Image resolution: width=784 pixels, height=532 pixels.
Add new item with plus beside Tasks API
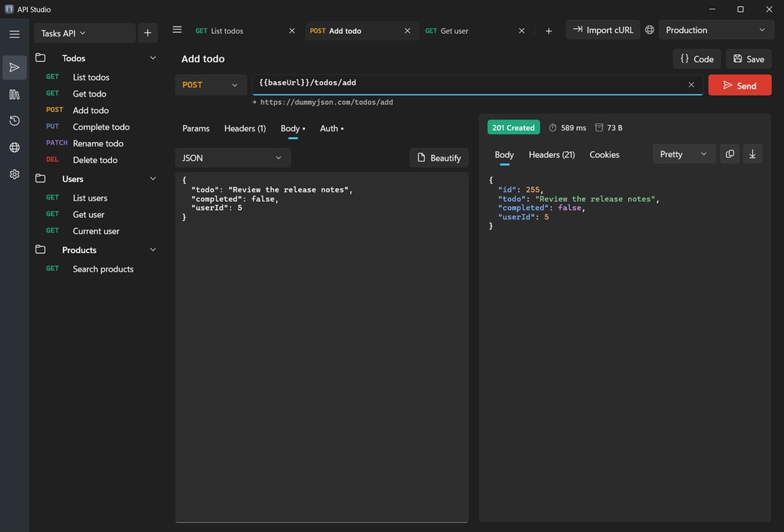[x=147, y=33]
